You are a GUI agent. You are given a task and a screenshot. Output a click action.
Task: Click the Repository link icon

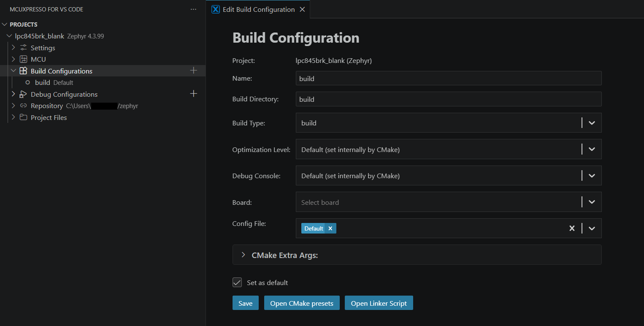[x=24, y=106]
